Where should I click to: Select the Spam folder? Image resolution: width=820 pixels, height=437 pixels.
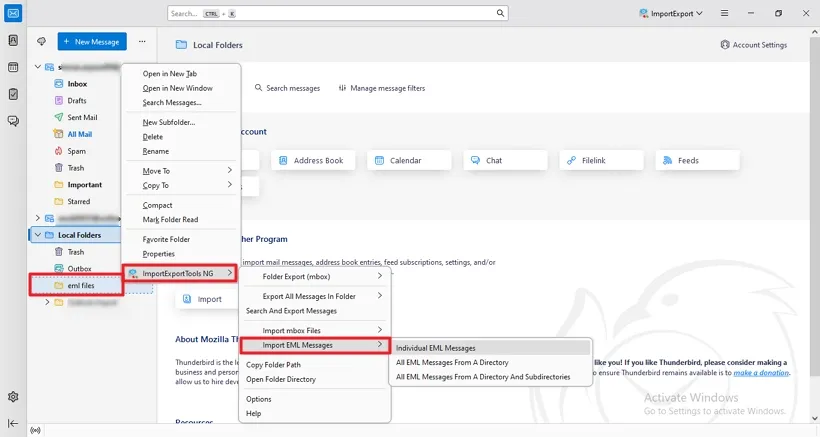76,151
